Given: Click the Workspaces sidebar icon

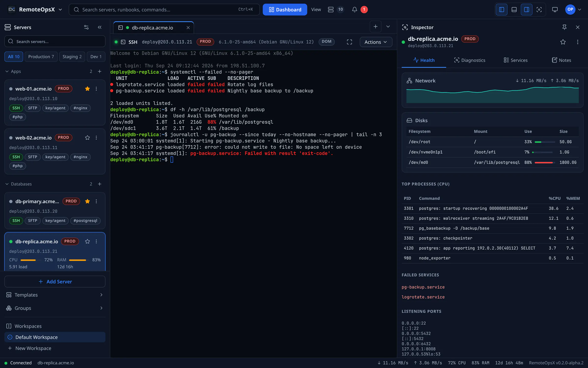Looking at the screenshot, I should [x=9, y=326].
